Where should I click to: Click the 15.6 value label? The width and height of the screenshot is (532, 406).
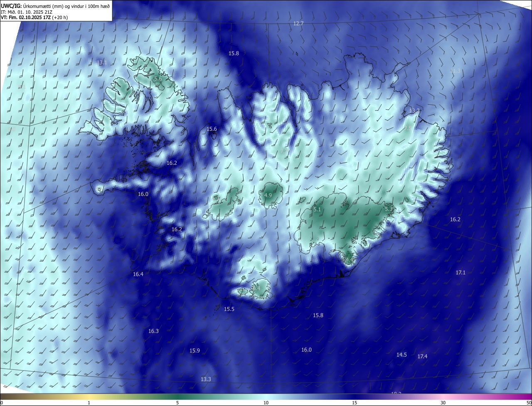click(x=212, y=129)
